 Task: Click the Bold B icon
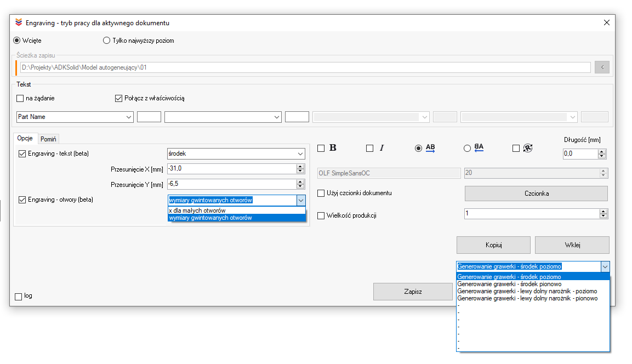333,148
